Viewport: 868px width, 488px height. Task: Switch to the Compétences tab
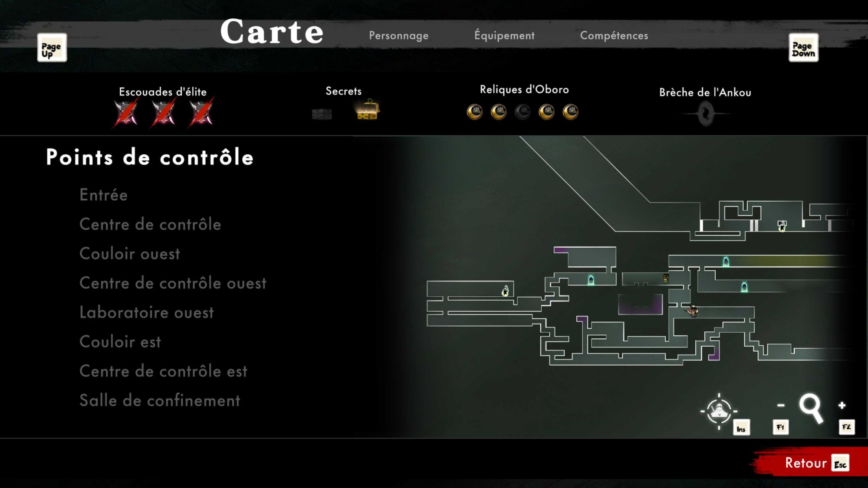pyautogui.click(x=614, y=35)
